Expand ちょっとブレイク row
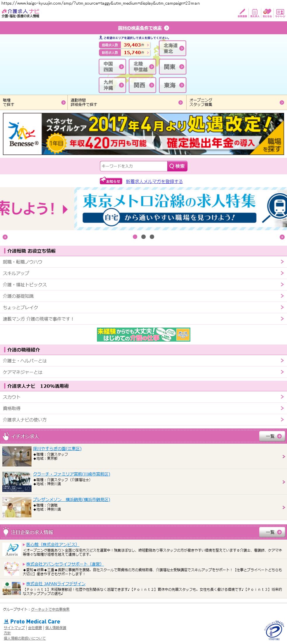 tap(143, 307)
